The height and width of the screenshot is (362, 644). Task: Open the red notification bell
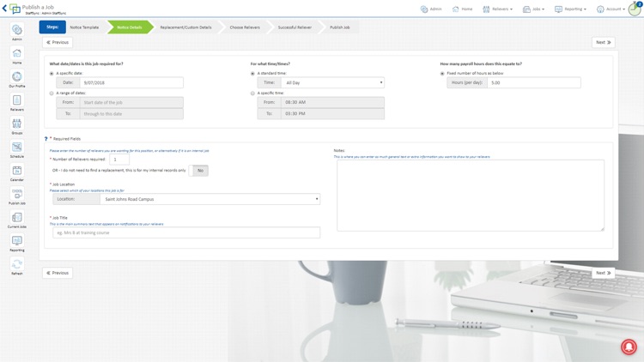pyautogui.click(x=629, y=347)
